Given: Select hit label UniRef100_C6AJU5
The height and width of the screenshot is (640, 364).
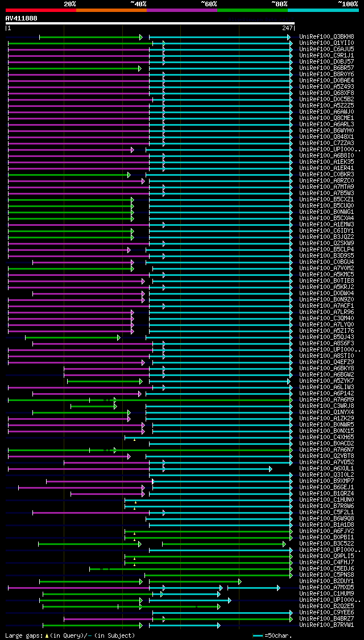Looking at the screenshot, I should [x=326, y=49].
